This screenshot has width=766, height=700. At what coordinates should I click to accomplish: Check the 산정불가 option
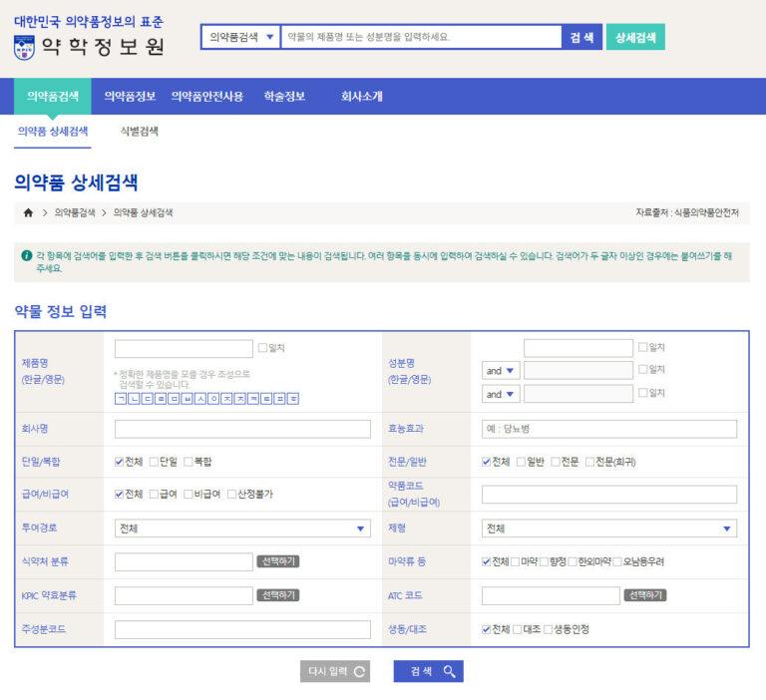pos(232,494)
